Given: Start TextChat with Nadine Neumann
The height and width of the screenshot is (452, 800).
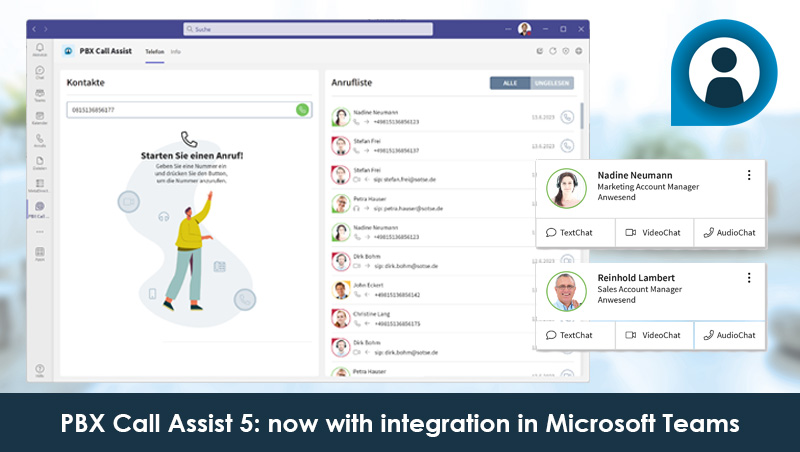Looking at the screenshot, I should [x=576, y=233].
